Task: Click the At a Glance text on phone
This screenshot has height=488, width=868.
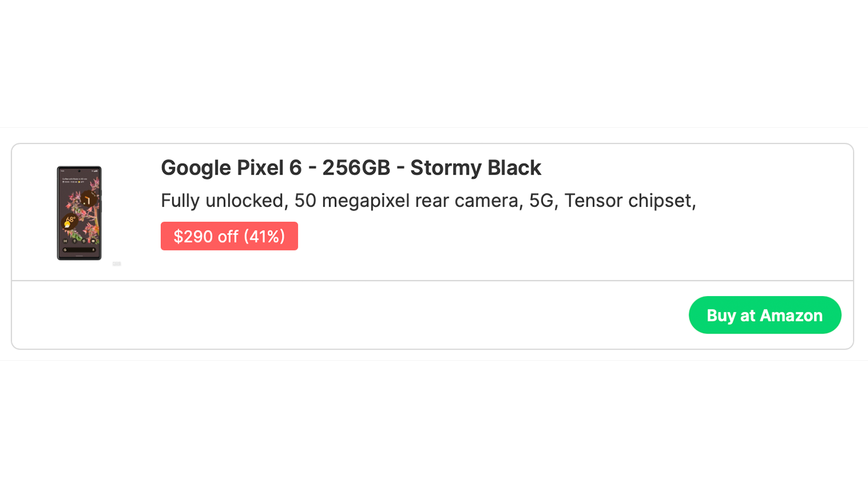Action: click(x=75, y=179)
